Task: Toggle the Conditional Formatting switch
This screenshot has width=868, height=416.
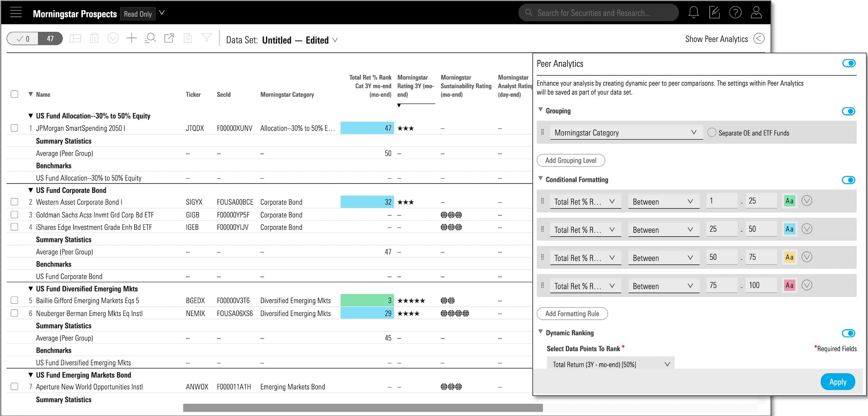Action: tap(849, 180)
